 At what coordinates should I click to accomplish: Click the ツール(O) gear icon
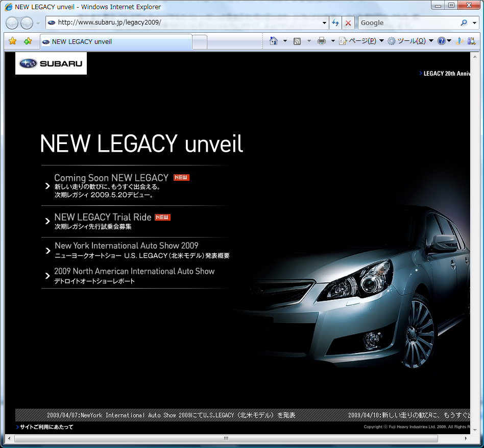click(391, 40)
